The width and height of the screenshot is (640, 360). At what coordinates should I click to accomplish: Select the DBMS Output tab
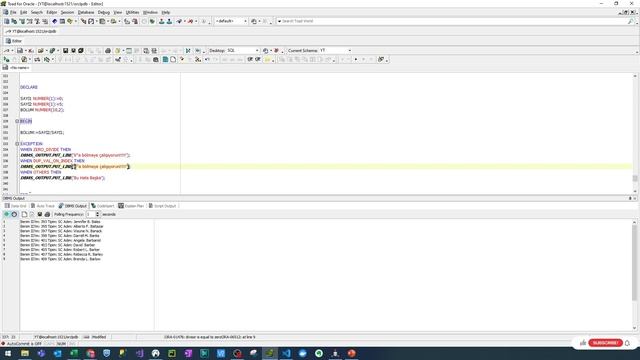tap(73, 206)
